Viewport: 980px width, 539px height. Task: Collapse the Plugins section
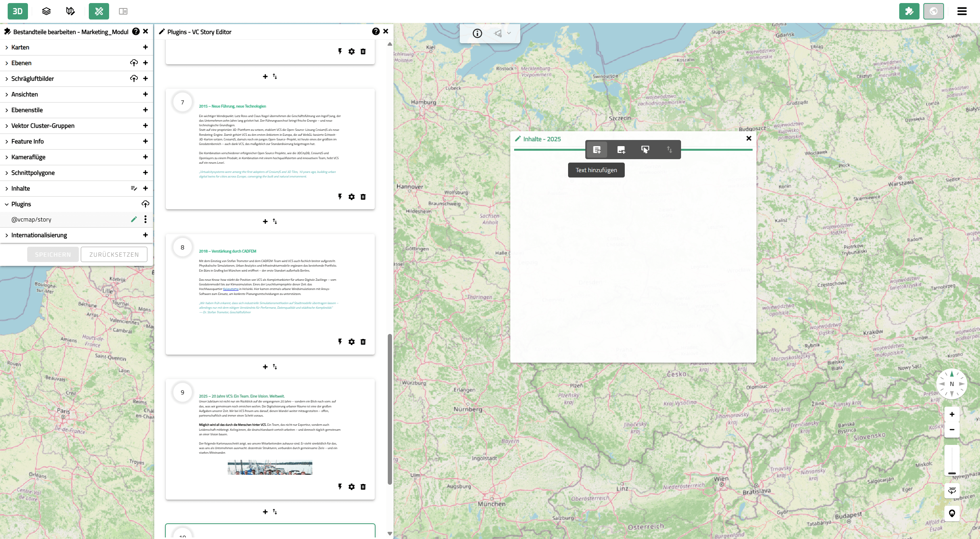(7, 204)
